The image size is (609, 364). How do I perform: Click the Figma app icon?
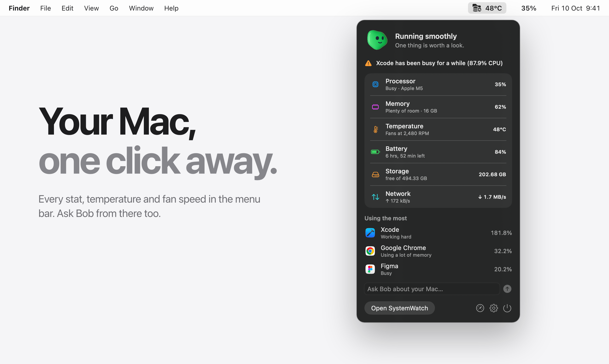point(370,269)
